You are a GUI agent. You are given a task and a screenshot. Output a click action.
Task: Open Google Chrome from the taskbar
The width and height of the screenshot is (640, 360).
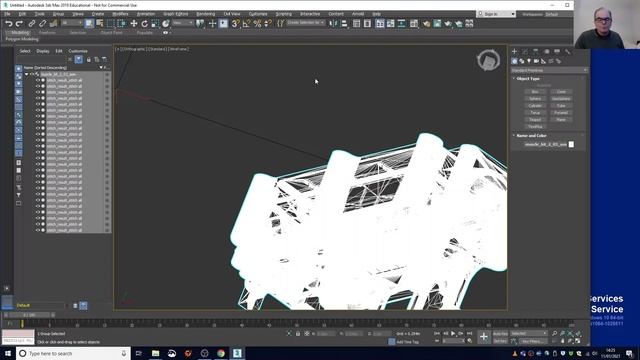tap(221, 353)
